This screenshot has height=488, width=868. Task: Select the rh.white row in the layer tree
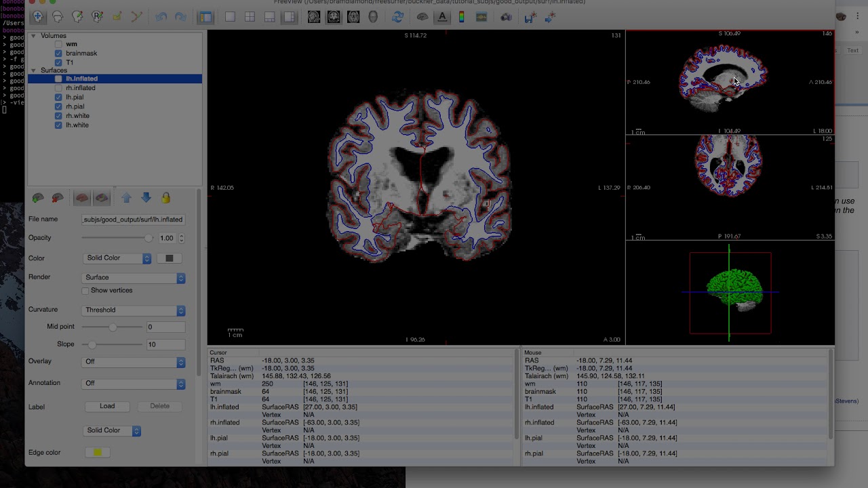coord(115,116)
